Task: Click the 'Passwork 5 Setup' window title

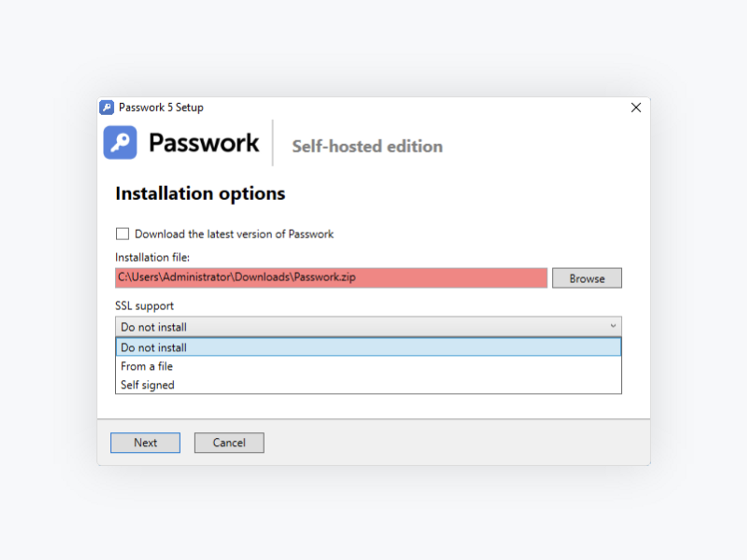Action: click(x=161, y=108)
